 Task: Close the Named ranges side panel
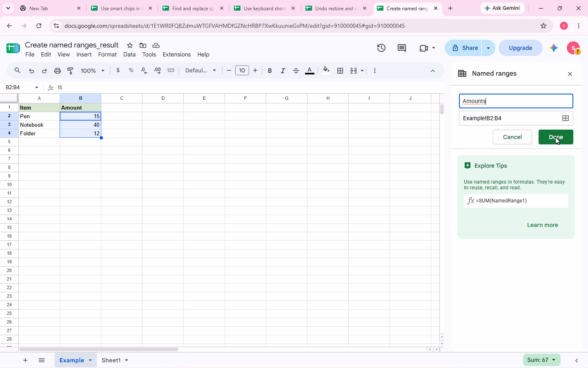tap(570, 74)
